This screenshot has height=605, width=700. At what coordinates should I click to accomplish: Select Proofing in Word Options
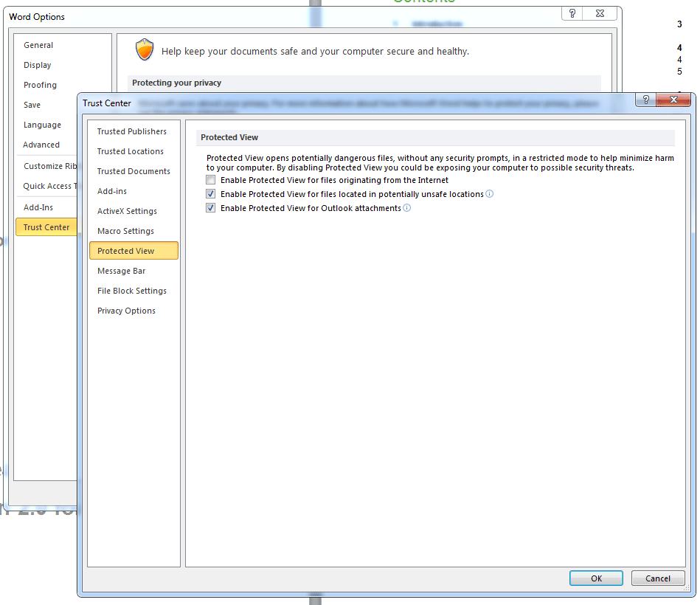click(x=40, y=85)
